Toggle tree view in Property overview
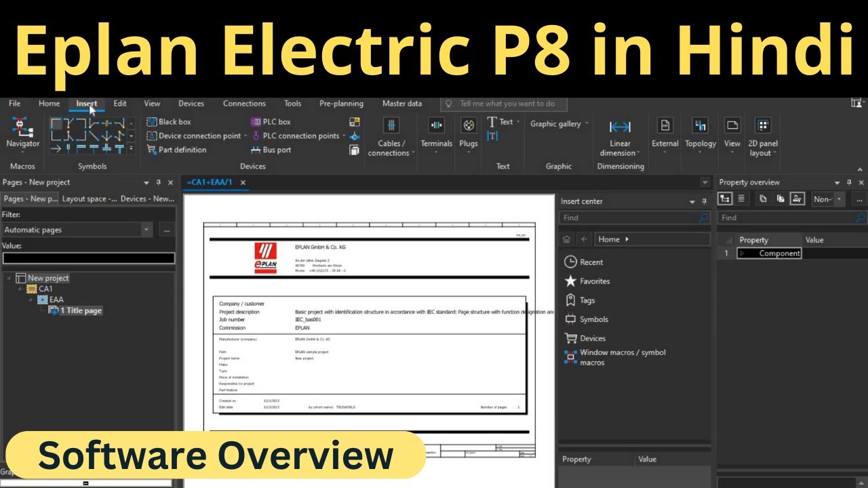The height and width of the screenshot is (488, 868). pos(725,199)
